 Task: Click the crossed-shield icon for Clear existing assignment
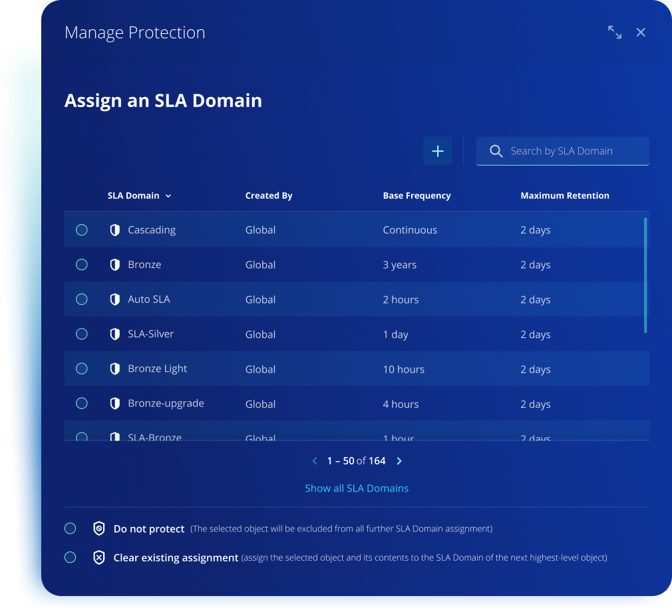pyautogui.click(x=98, y=557)
